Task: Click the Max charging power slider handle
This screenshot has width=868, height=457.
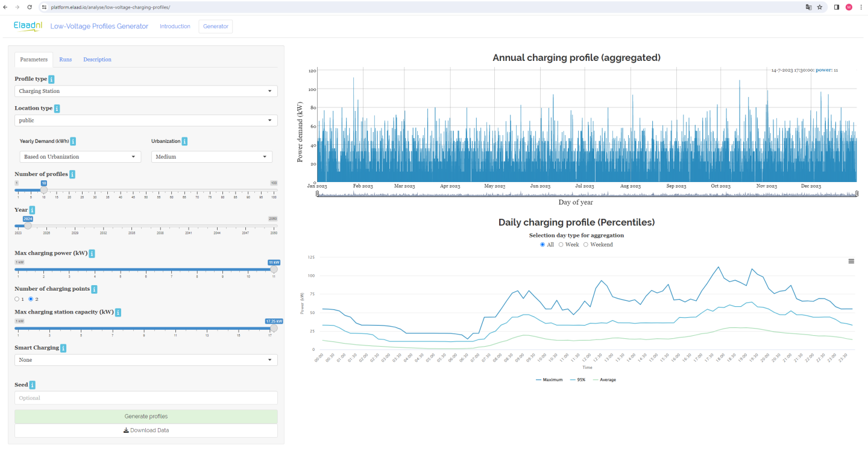Action: pyautogui.click(x=274, y=269)
